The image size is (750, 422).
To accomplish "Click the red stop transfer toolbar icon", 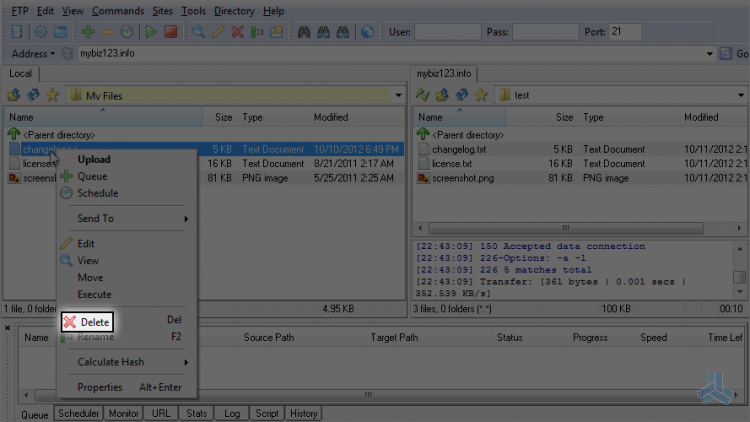I will tap(170, 32).
